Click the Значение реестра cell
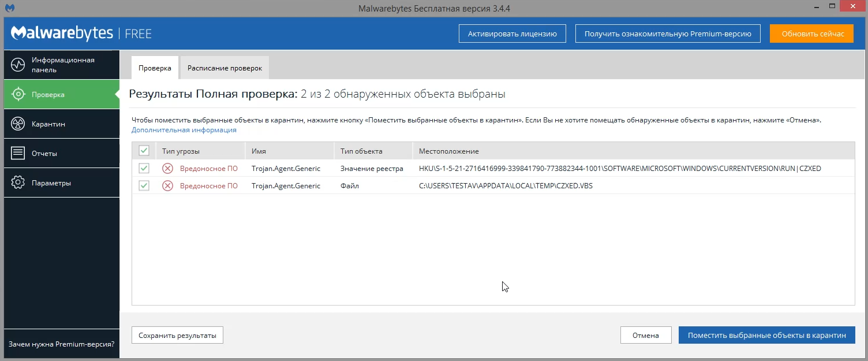The width and height of the screenshot is (868, 361). (372, 169)
